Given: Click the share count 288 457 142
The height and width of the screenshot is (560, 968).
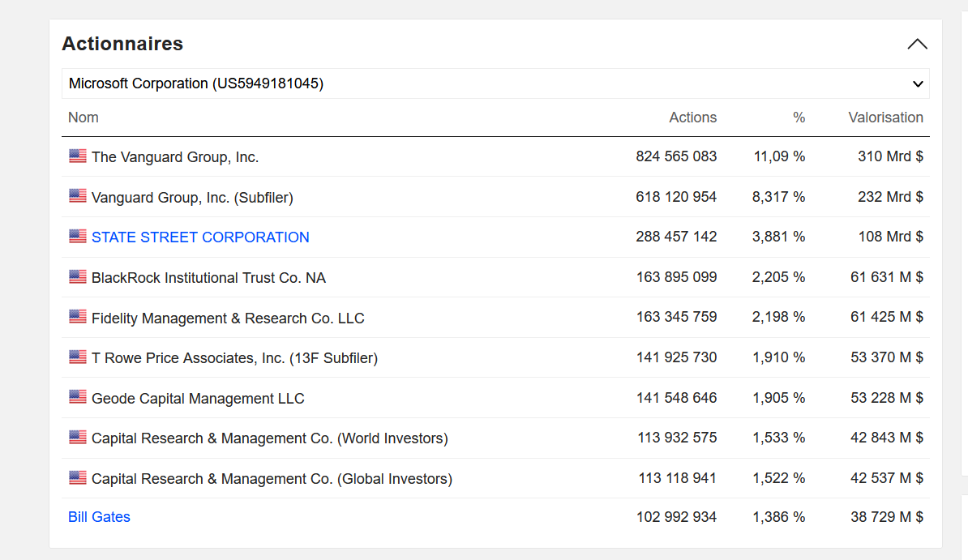Looking at the screenshot, I should pyautogui.click(x=676, y=237).
